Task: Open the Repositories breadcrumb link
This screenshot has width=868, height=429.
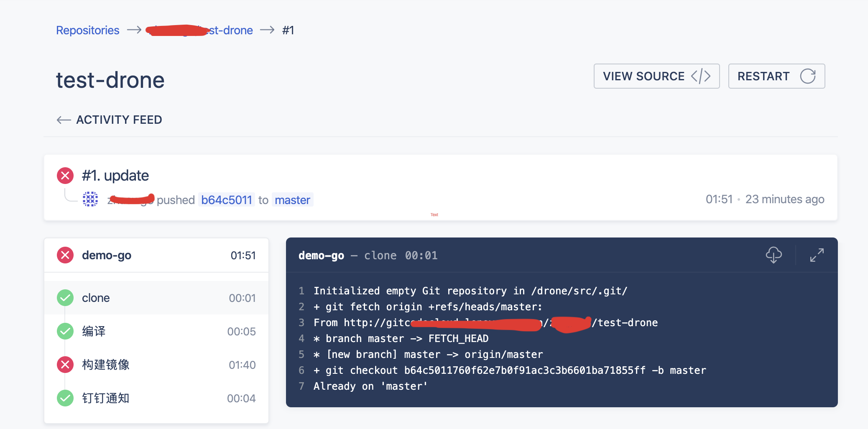Action: (x=88, y=31)
